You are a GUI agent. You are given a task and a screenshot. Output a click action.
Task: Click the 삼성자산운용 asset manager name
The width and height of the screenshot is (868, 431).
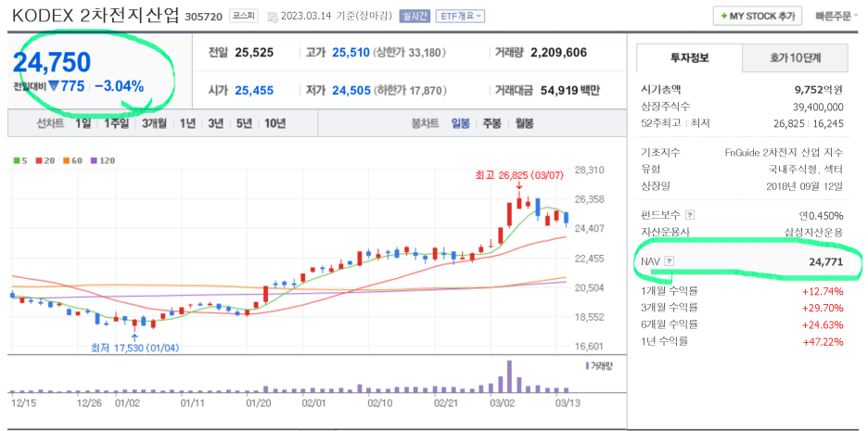pyautogui.click(x=814, y=233)
